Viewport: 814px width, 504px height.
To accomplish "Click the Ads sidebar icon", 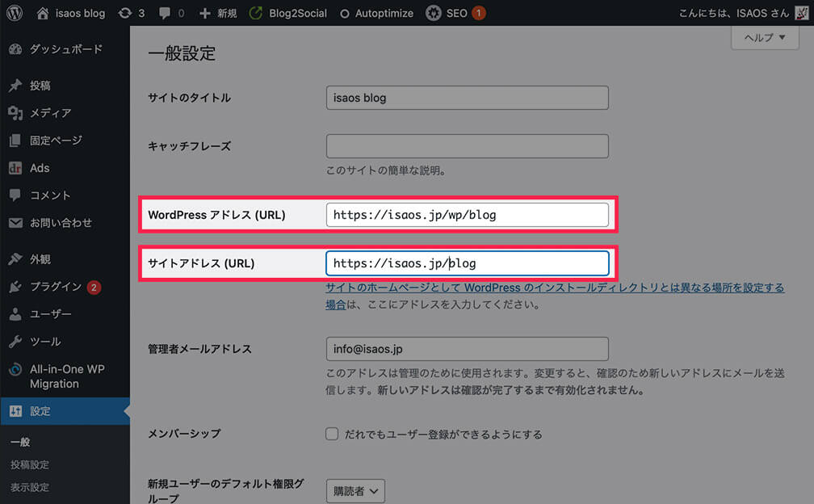I will click(x=15, y=168).
